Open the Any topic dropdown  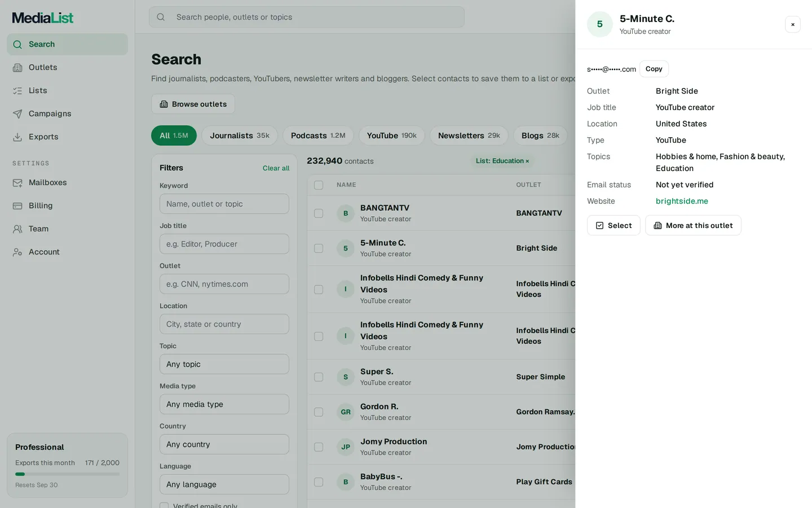224,364
